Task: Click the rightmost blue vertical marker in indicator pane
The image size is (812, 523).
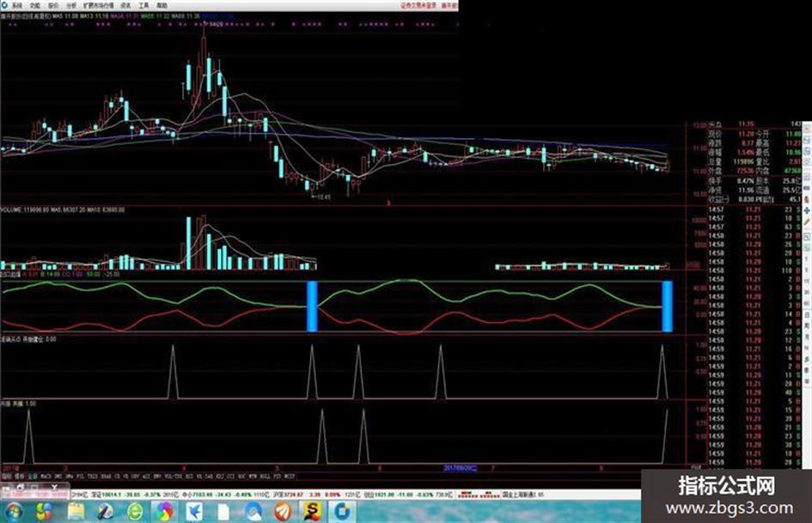Action: pos(668,306)
